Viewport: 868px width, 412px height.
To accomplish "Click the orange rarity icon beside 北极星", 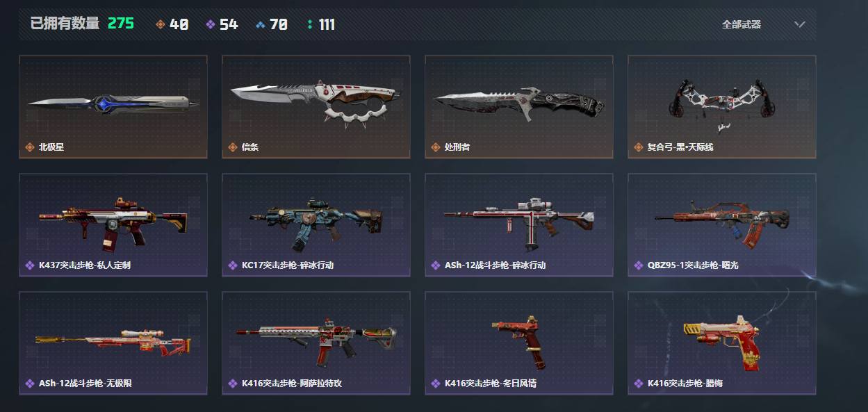I will point(30,147).
